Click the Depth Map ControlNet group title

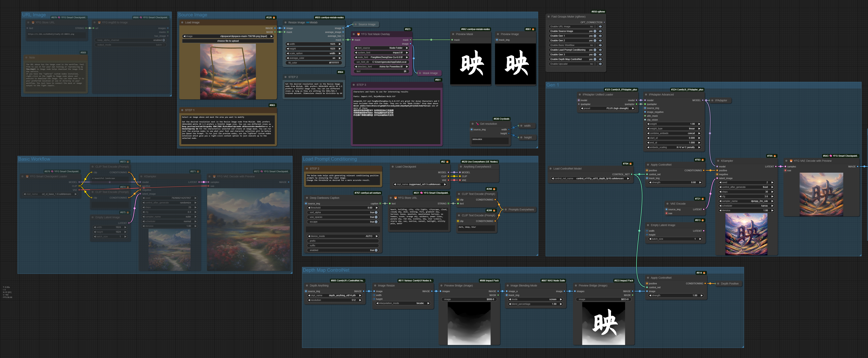click(x=326, y=270)
